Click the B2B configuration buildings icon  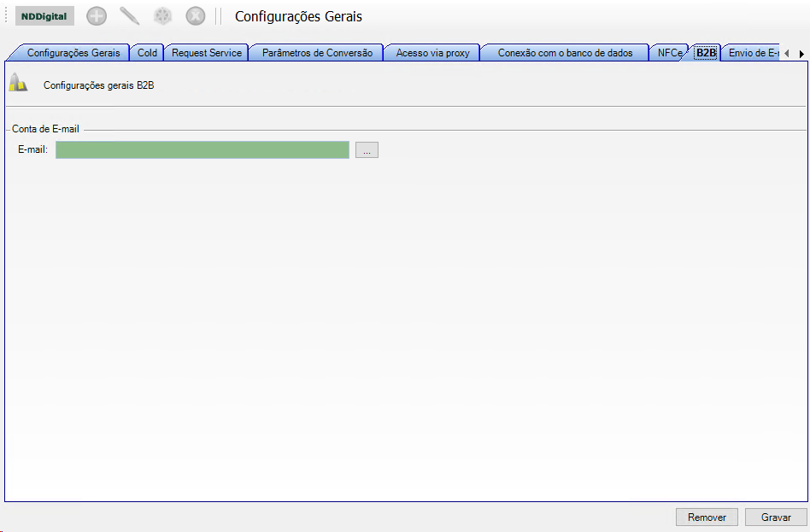point(18,82)
